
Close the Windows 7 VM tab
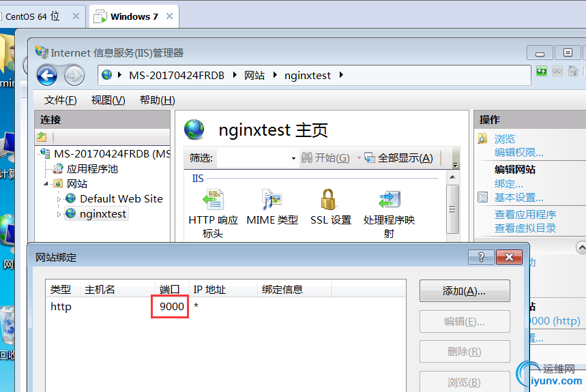[x=169, y=16]
